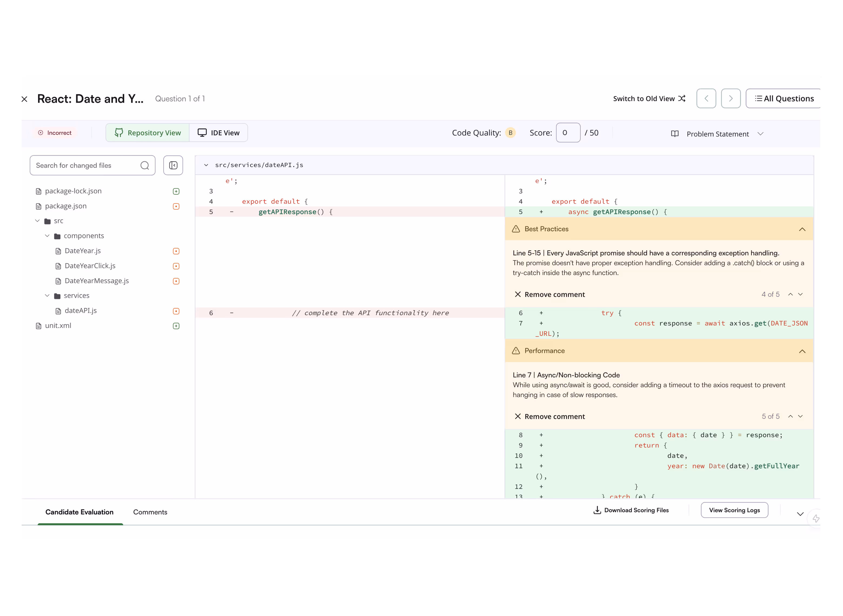Open DateYearClick.js file
843x616 pixels.
click(90, 266)
